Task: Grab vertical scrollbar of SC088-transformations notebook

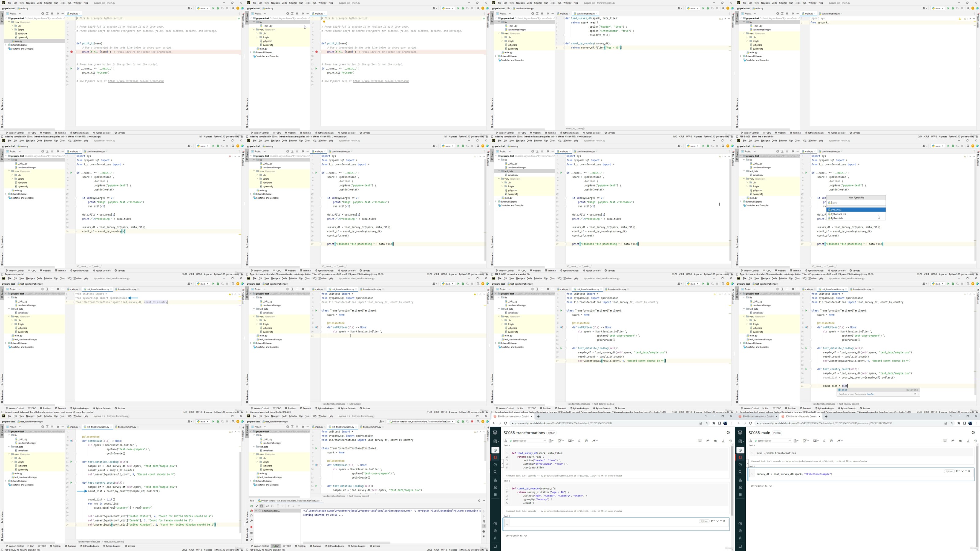Action: click(x=732, y=481)
